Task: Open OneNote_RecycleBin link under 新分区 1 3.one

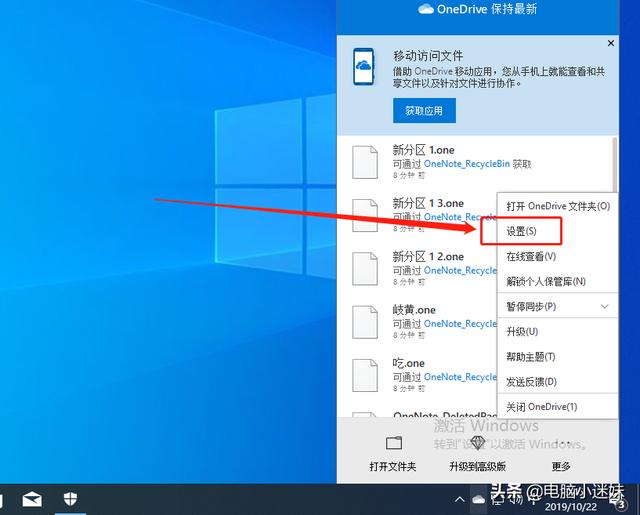Action: point(460,217)
